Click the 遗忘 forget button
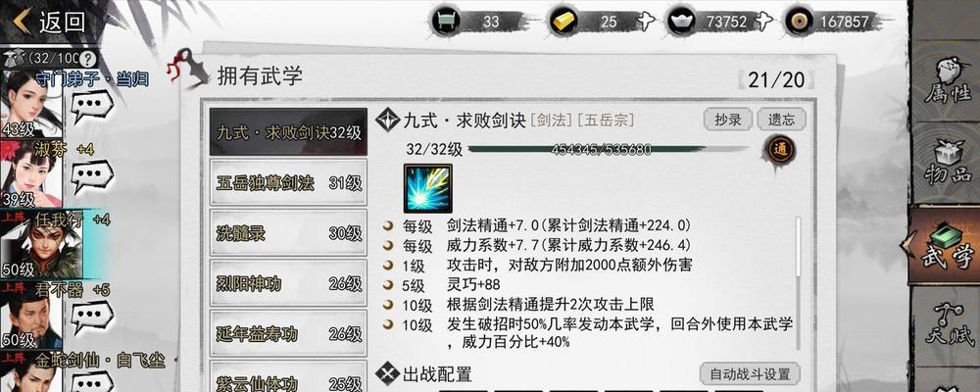This screenshot has height=392, width=980. click(x=781, y=120)
